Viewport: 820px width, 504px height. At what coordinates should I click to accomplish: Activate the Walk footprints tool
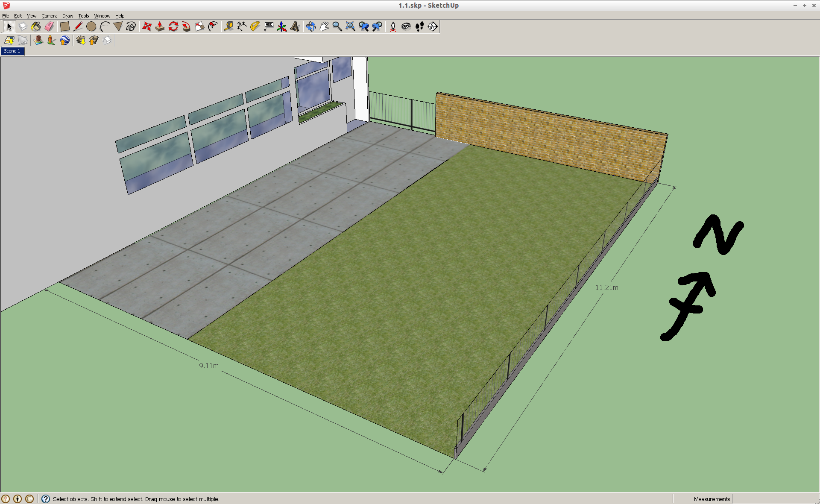click(x=419, y=26)
